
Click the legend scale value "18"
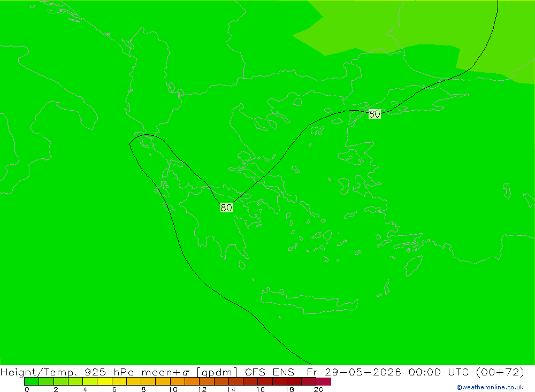tap(289, 389)
